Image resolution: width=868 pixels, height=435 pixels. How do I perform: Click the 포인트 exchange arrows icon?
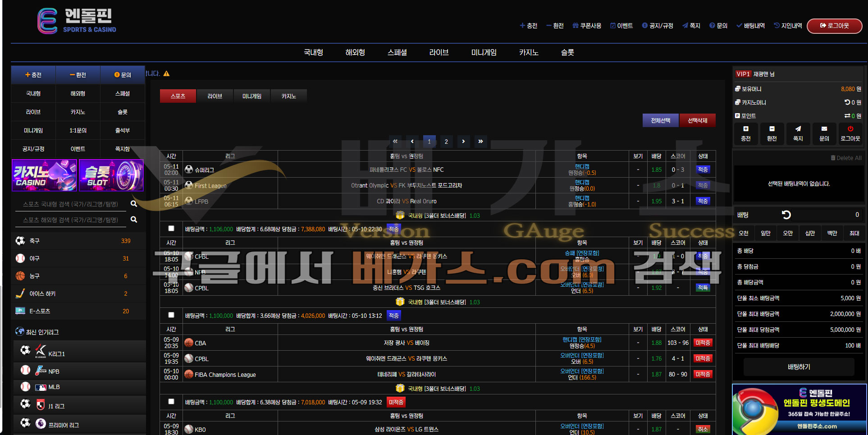point(847,116)
